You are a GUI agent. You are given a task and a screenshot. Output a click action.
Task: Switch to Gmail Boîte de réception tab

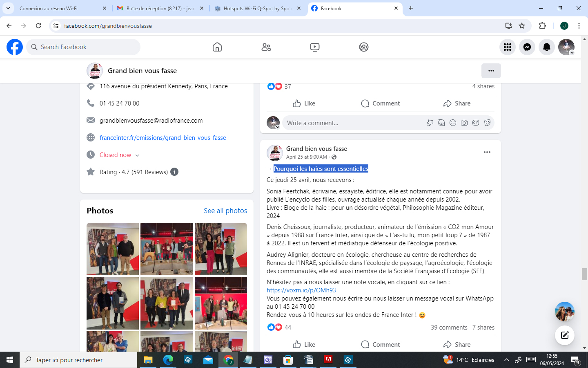[x=160, y=8]
